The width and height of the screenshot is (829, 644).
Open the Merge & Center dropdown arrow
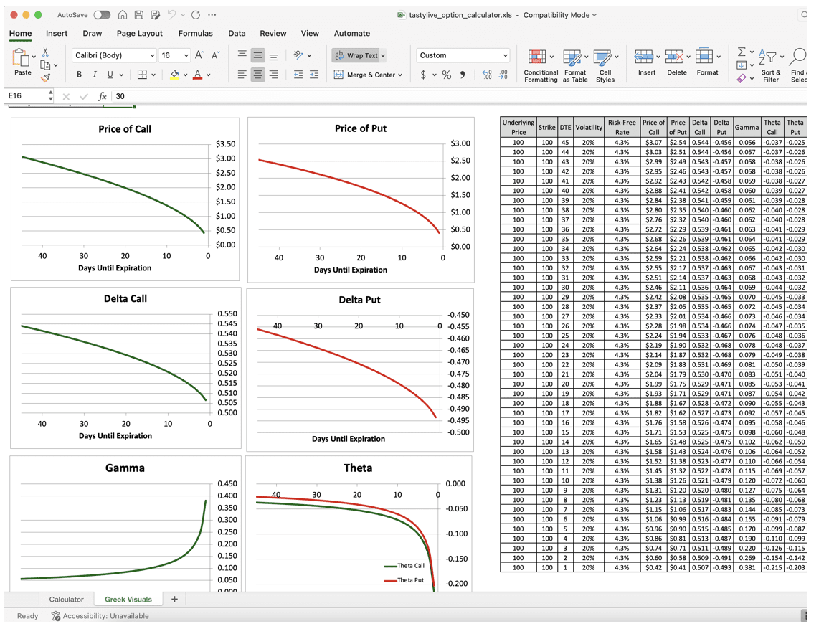click(400, 75)
